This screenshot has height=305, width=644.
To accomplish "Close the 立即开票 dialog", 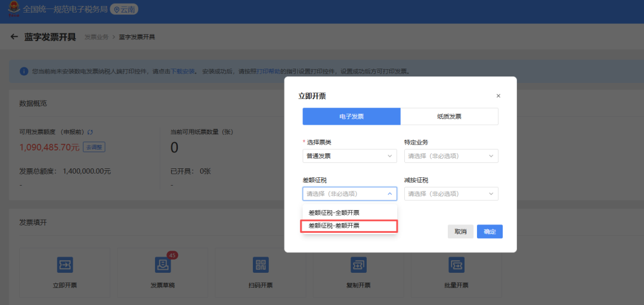I will (498, 95).
